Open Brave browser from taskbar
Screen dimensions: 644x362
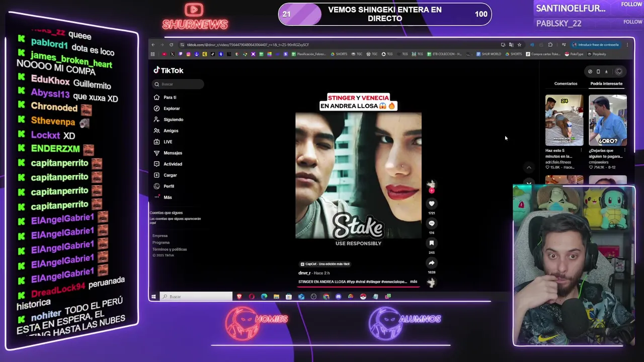pos(239,297)
